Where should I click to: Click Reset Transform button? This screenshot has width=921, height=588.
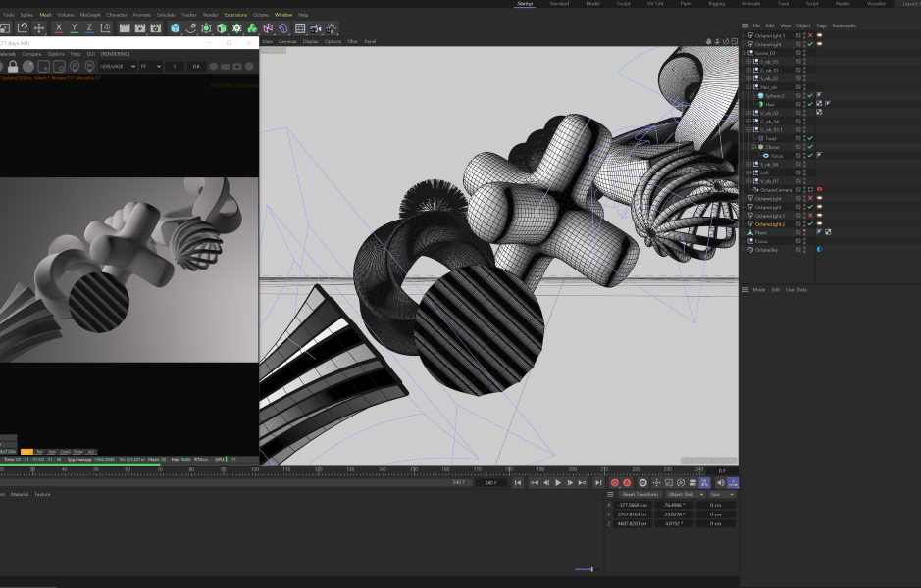[640, 495]
